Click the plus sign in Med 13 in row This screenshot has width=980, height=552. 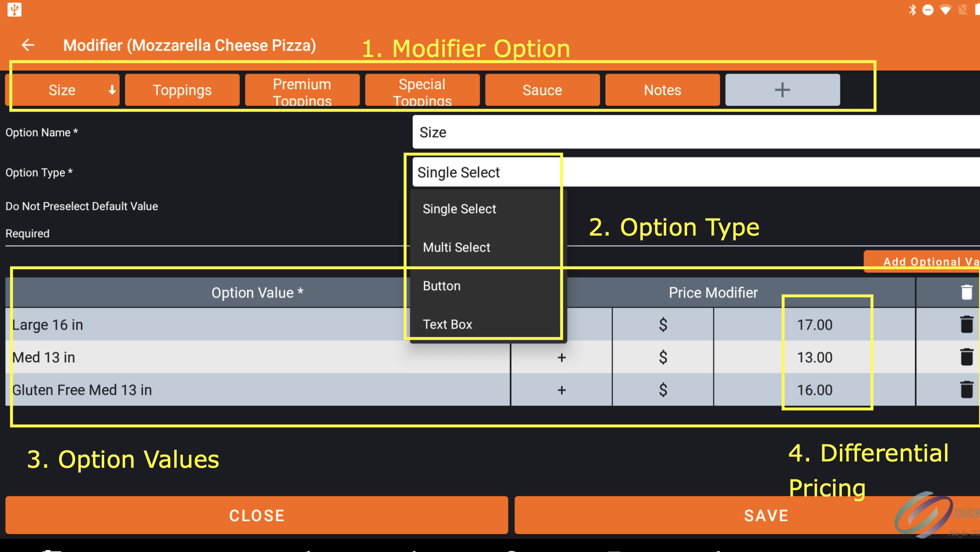pyautogui.click(x=562, y=357)
